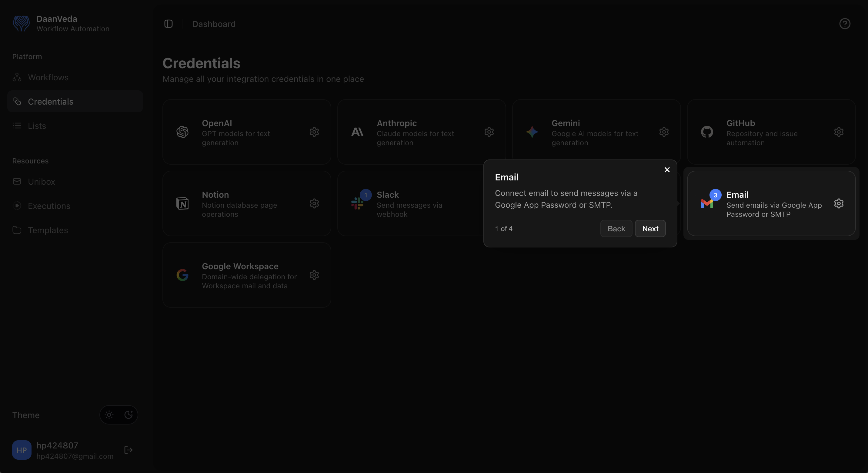Open Workflows in the sidebar
The width and height of the screenshot is (868, 473).
[75, 77]
